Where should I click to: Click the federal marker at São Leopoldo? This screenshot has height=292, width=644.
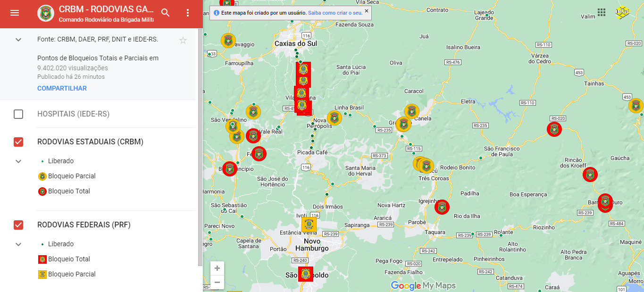(x=305, y=274)
